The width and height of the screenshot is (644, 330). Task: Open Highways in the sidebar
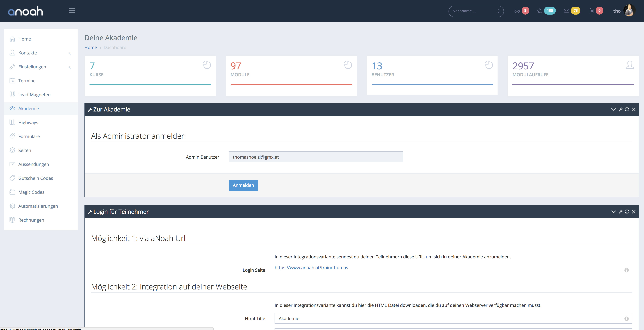click(28, 122)
